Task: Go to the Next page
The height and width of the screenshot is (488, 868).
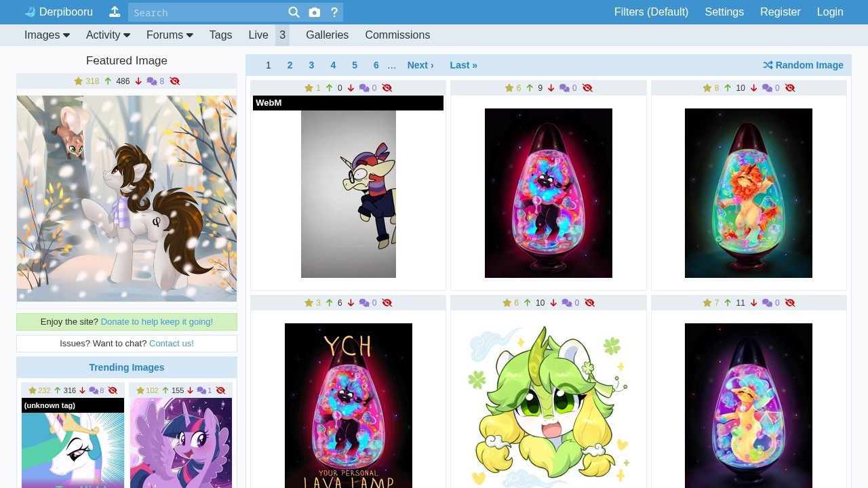Action: coord(420,65)
